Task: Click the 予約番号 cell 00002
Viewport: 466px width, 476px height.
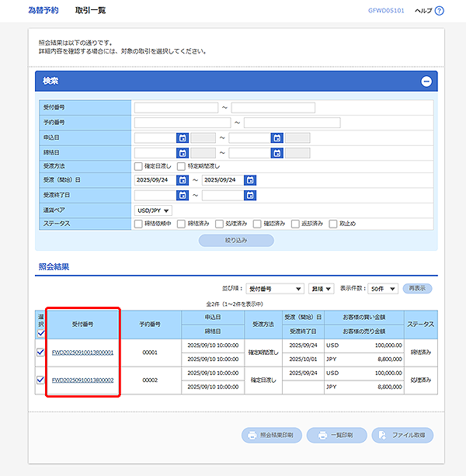Action: click(150, 380)
